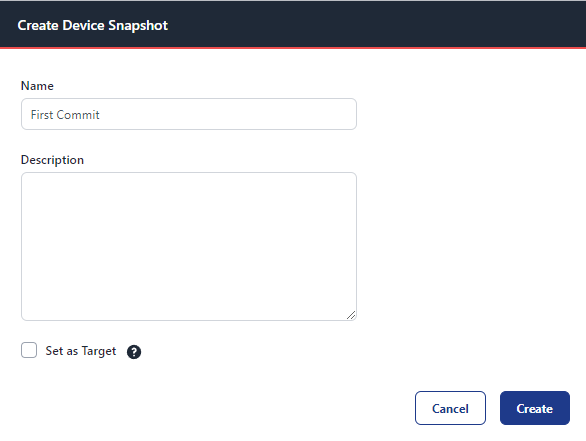Select the Name field label
The image size is (586, 441).
coord(37,86)
